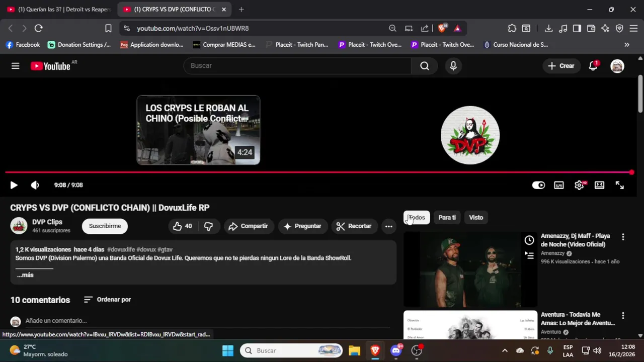644x362 pixels.
Task: Open the Facebook bookmark
Action: point(23,45)
